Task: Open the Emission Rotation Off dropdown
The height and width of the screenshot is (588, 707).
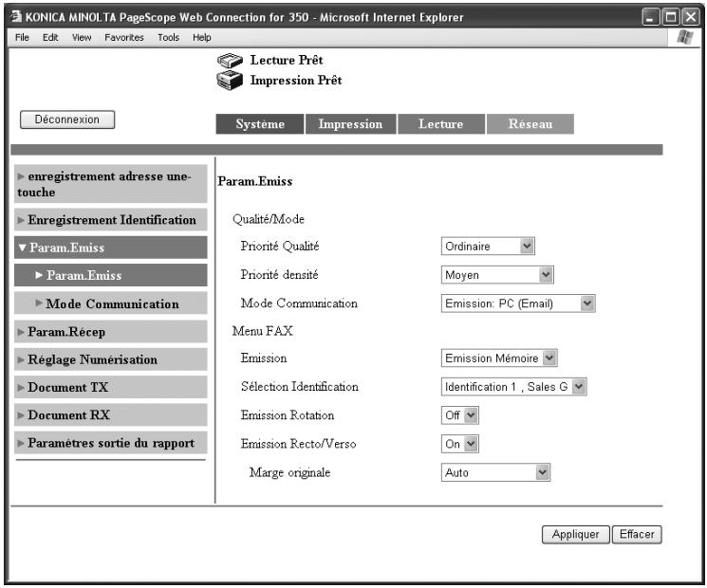Action: coord(459,415)
